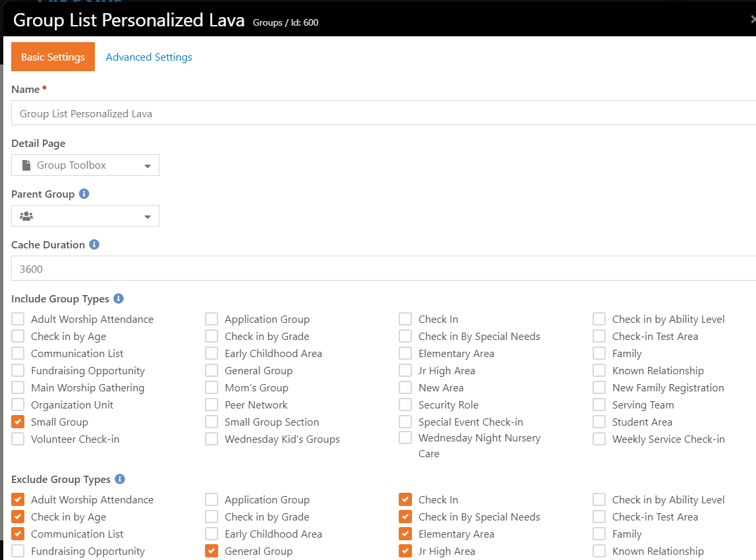Check Main Worship Gathering under Include Group Types
Viewport: 756px width, 560px height.
[x=18, y=387]
